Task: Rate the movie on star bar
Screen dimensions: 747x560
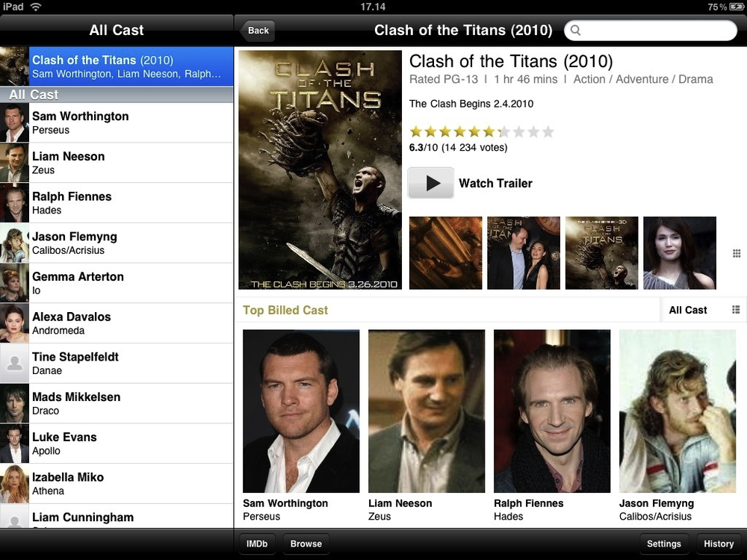Action: click(482, 131)
